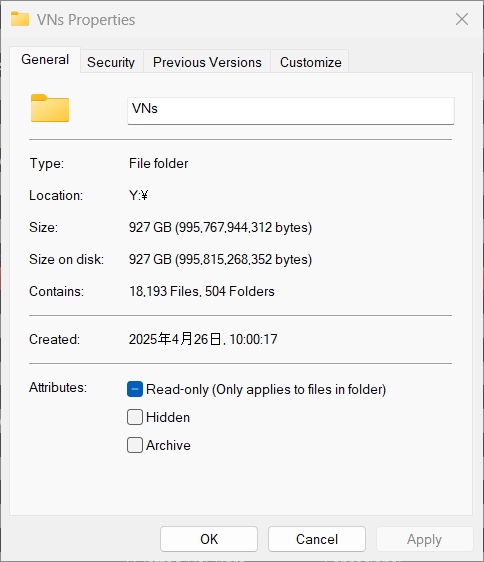Focus the folder name field containing VNs
484x562 pixels.
click(x=291, y=111)
